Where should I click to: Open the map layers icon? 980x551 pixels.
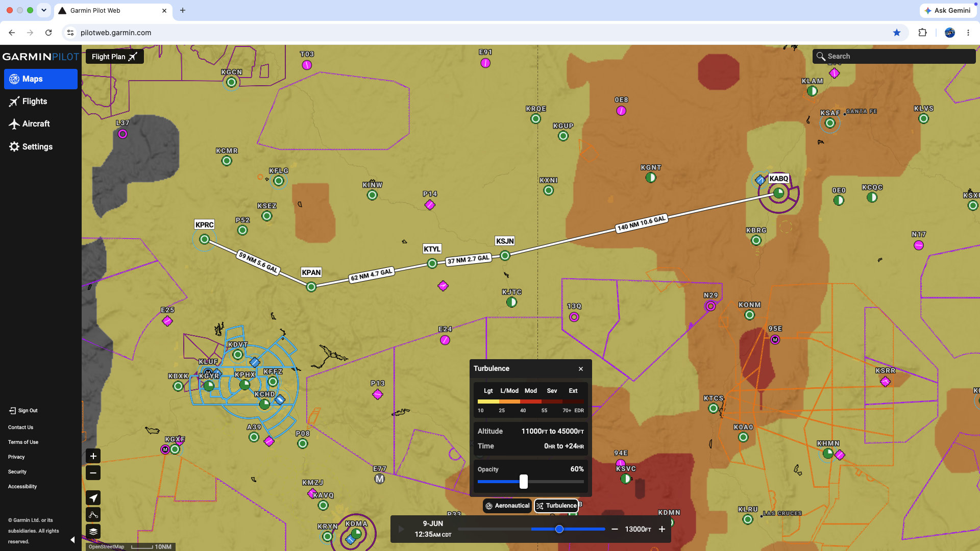93,532
